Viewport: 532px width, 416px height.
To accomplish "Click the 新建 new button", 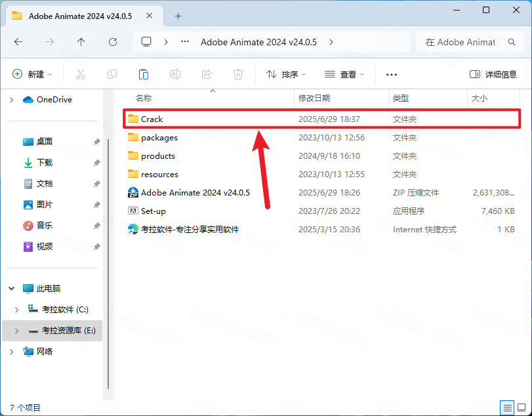I will tap(32, 75).
